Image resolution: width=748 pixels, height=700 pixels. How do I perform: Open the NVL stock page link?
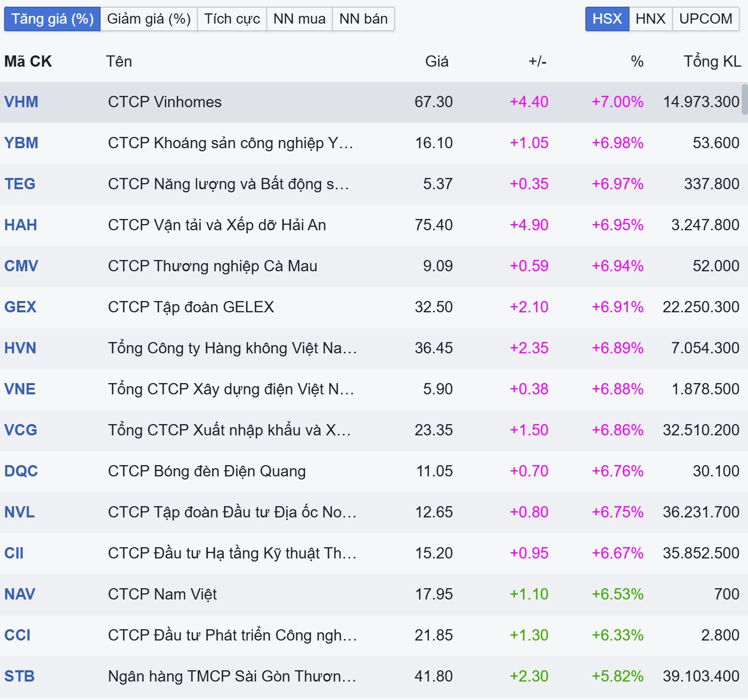click(19, 512)
